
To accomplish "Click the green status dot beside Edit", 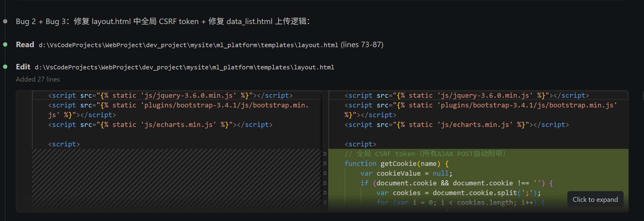I will click(x=5, y=67).
